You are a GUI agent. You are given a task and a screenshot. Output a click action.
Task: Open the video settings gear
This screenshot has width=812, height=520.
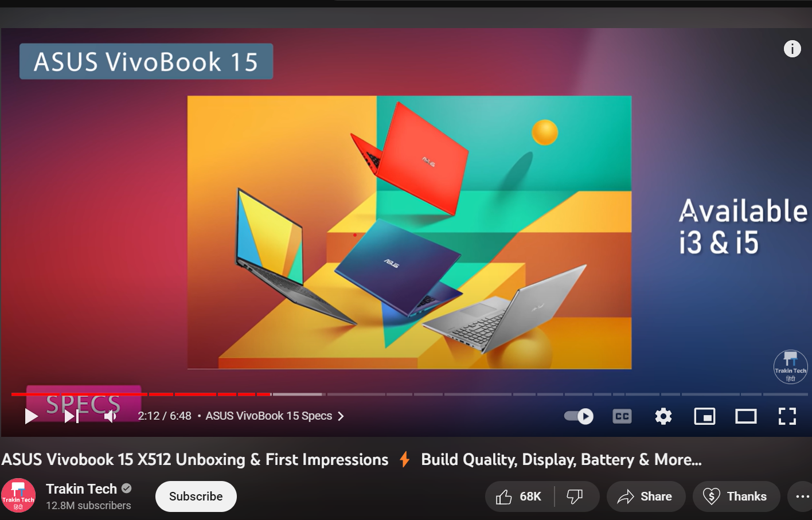tap(663, 416)
